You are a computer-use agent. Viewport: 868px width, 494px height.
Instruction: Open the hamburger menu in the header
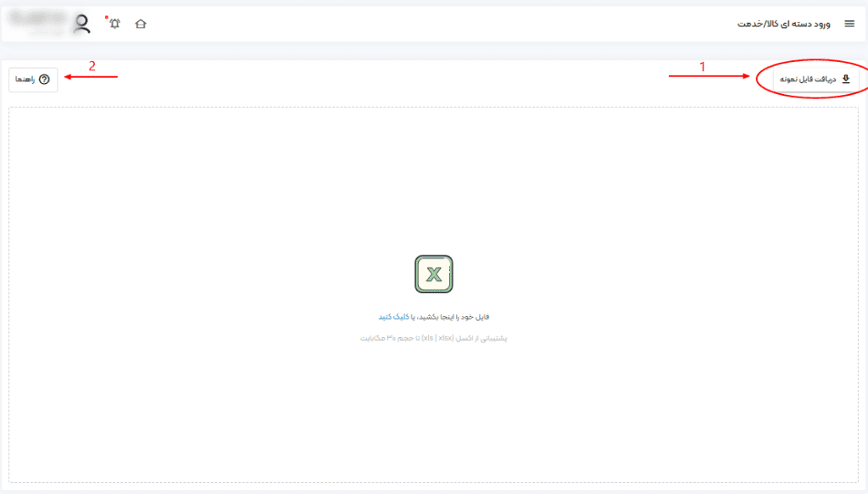[849, 24]
